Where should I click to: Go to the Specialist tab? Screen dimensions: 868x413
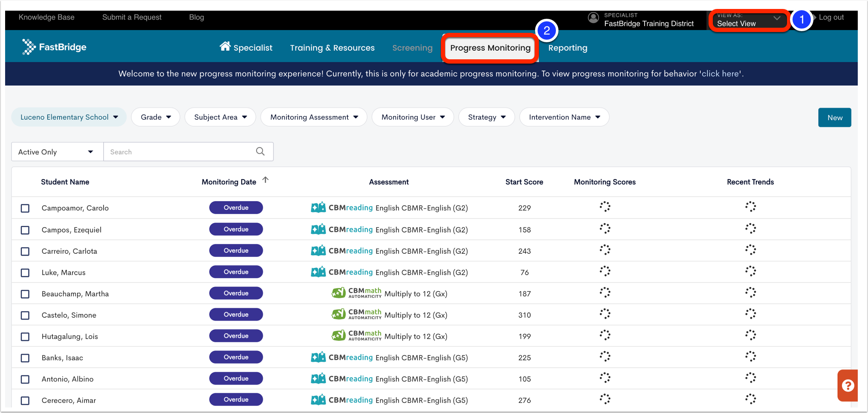click(246, 47)
